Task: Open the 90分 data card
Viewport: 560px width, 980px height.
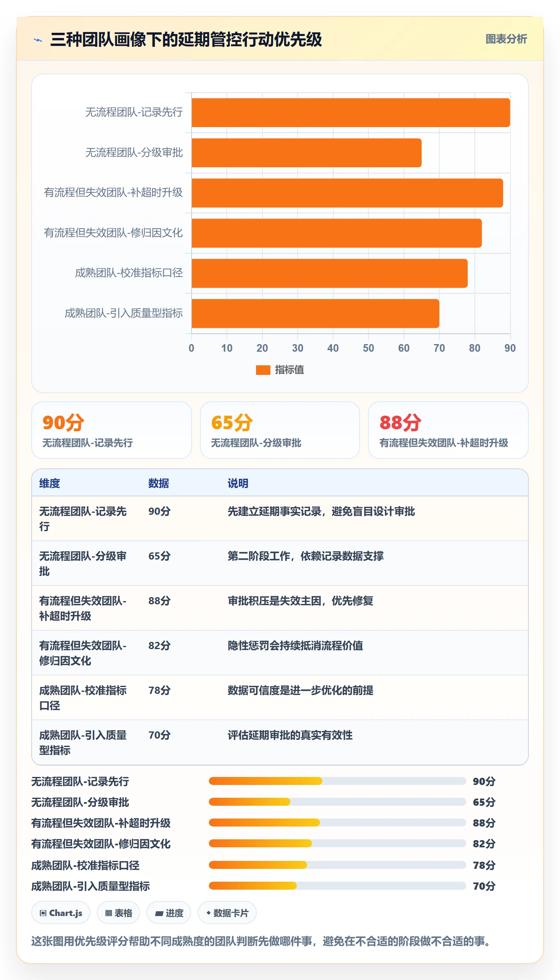Action: [112, 430]
